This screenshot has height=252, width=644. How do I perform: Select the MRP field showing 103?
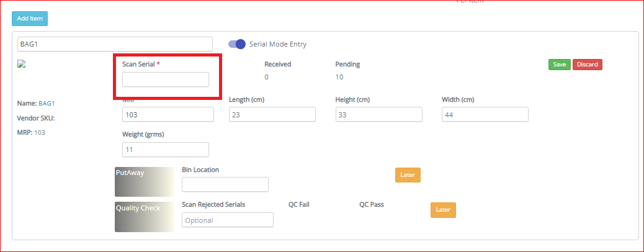click(168, 114)
